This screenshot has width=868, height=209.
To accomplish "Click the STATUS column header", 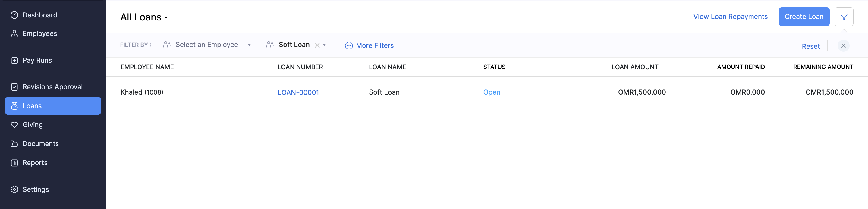I will [x=494, y=67].
